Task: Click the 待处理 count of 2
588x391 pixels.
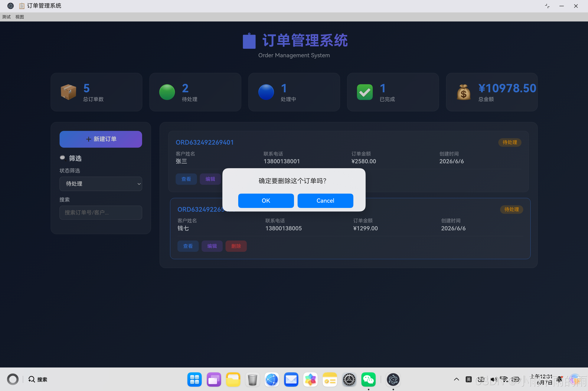Action: click(x=185, y=88)
